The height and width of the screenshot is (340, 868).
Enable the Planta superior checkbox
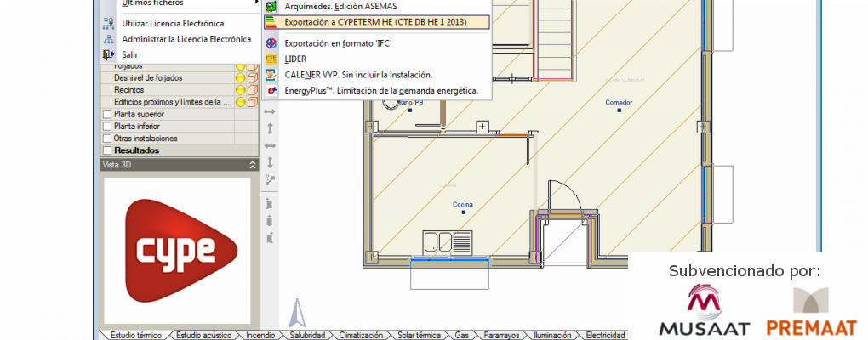click(x=107, y=115)
